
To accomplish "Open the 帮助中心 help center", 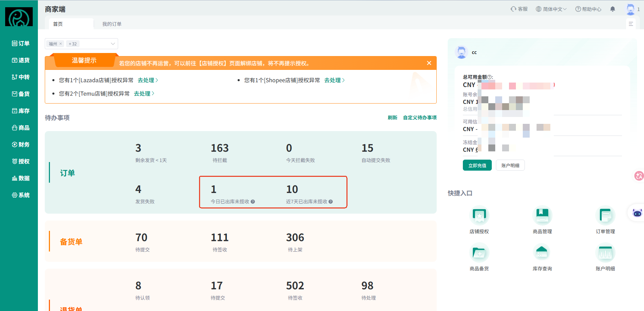I will (588, 9).
